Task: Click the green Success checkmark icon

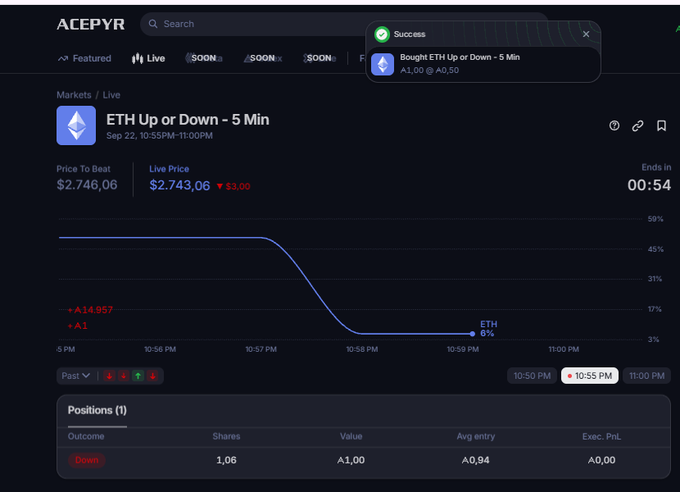Action: 382,34
